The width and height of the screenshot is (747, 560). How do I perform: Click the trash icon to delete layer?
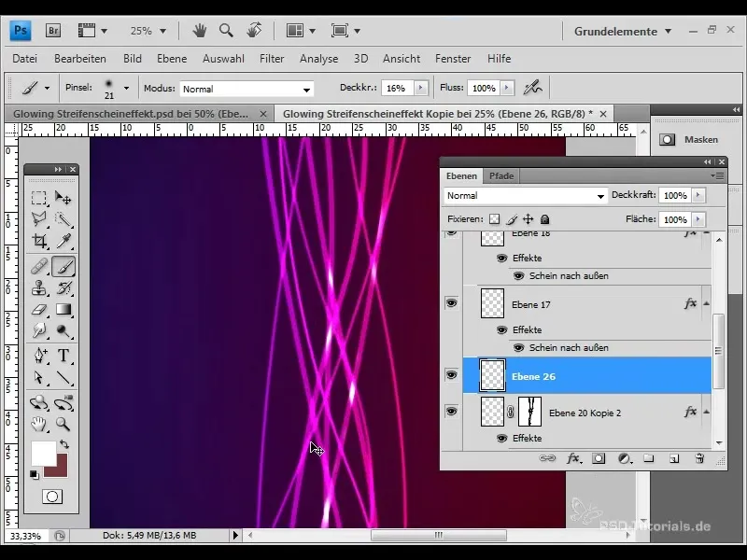click(x=698, y=458)
